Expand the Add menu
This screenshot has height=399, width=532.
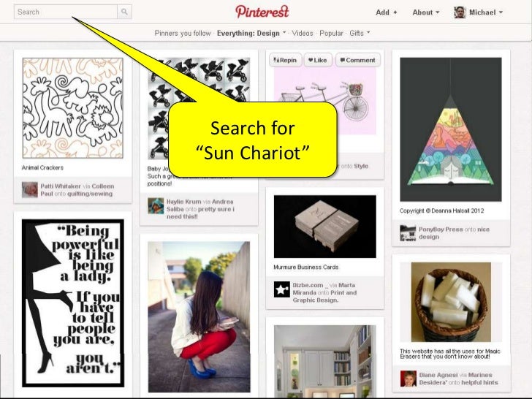[386, 12]
